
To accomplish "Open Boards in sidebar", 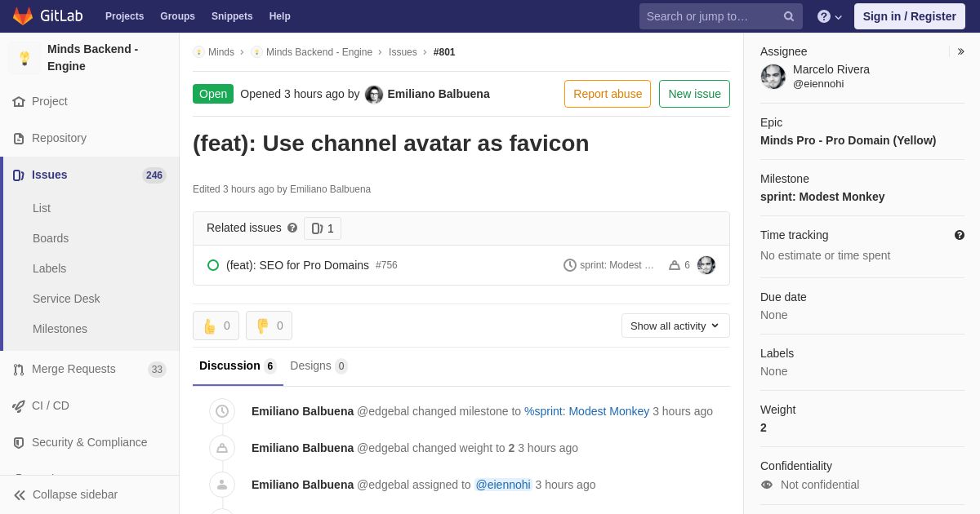I will click(51, 238).
